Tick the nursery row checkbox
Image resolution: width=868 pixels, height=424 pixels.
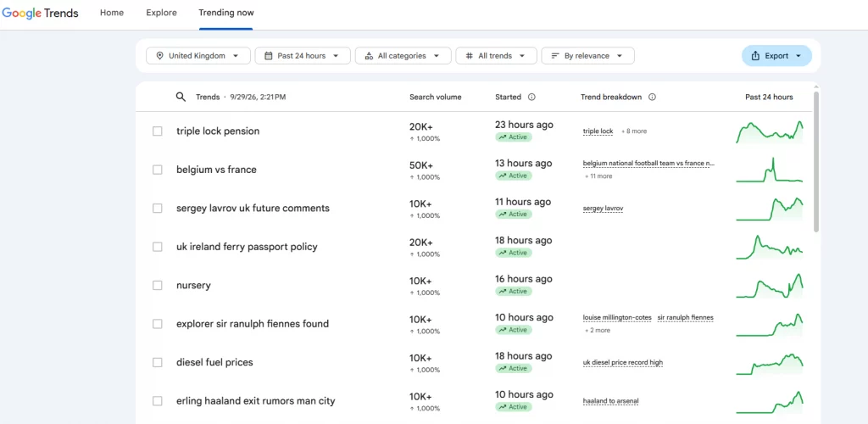click(158, 285)
